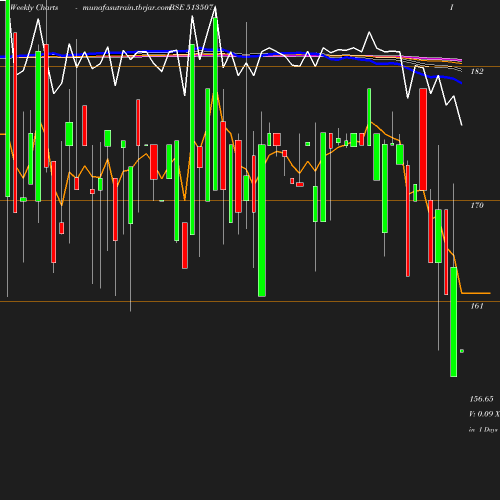Click the large green candle reaching the 161 line

click(262, 220)
